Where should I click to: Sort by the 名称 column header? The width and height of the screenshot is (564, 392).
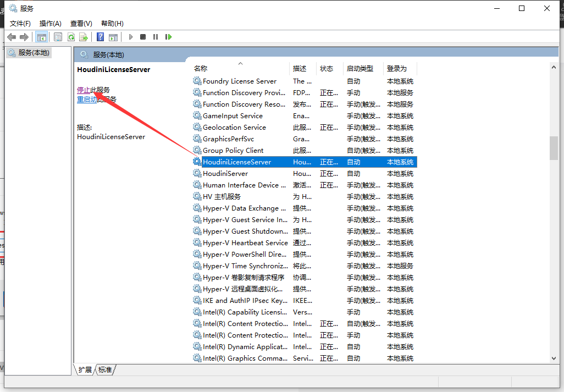pos(201,69)
